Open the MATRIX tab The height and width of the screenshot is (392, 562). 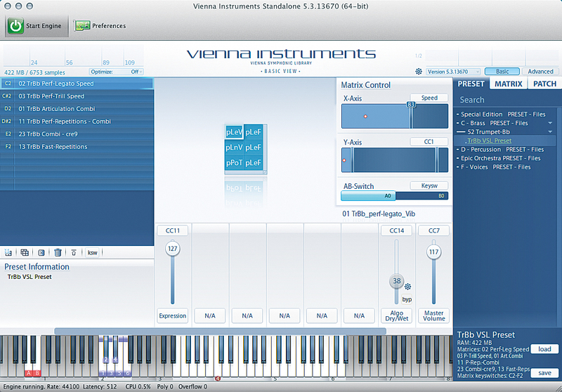[508, 84]
